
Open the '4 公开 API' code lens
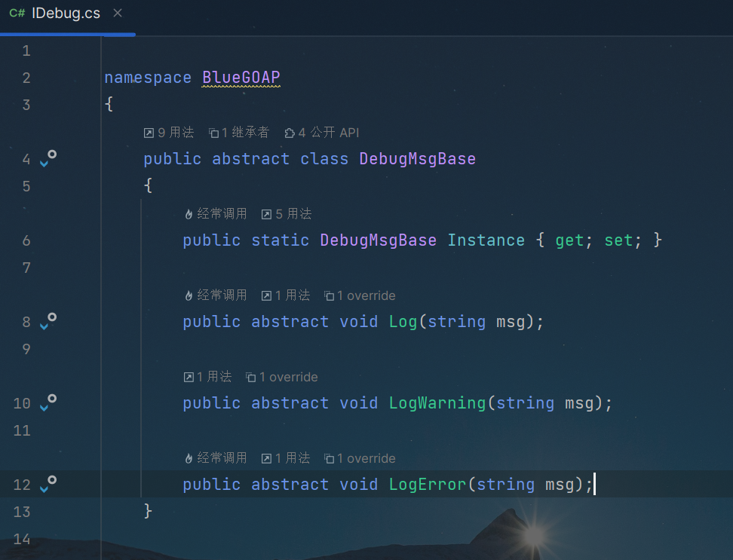pyautogui.click(x=322, y=133)
